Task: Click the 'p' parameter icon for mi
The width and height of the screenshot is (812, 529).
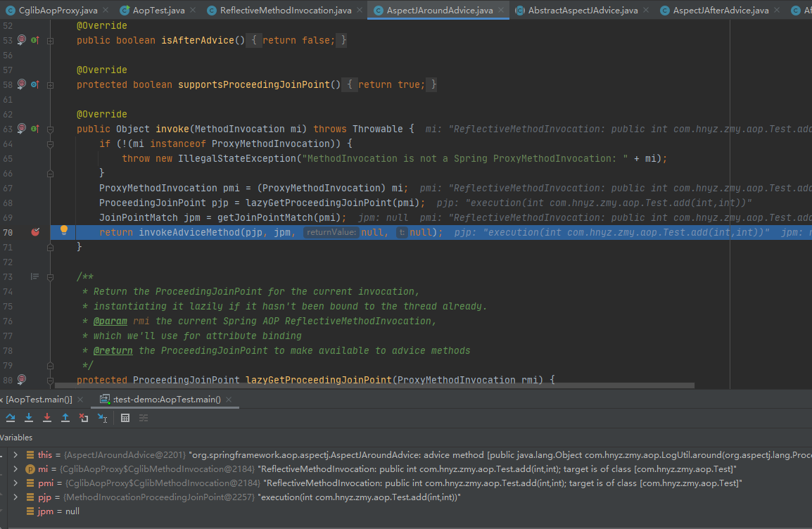Action: [30, 469]
